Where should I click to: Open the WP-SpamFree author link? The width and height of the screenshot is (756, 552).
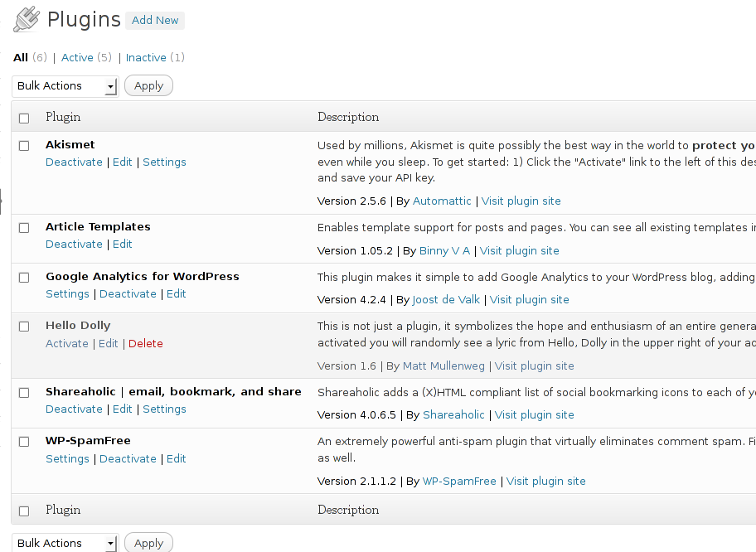(459, 481)
